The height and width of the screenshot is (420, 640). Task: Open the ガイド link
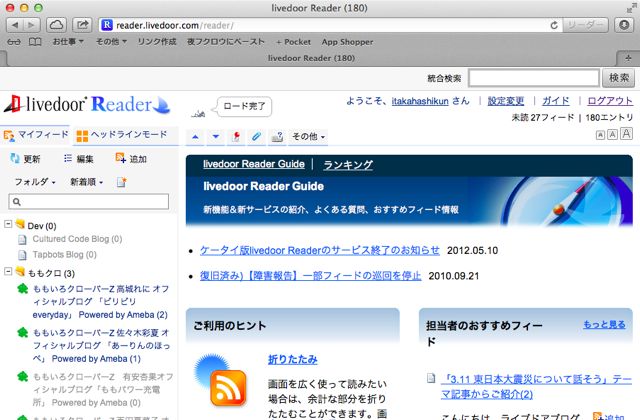click(556, 101)
